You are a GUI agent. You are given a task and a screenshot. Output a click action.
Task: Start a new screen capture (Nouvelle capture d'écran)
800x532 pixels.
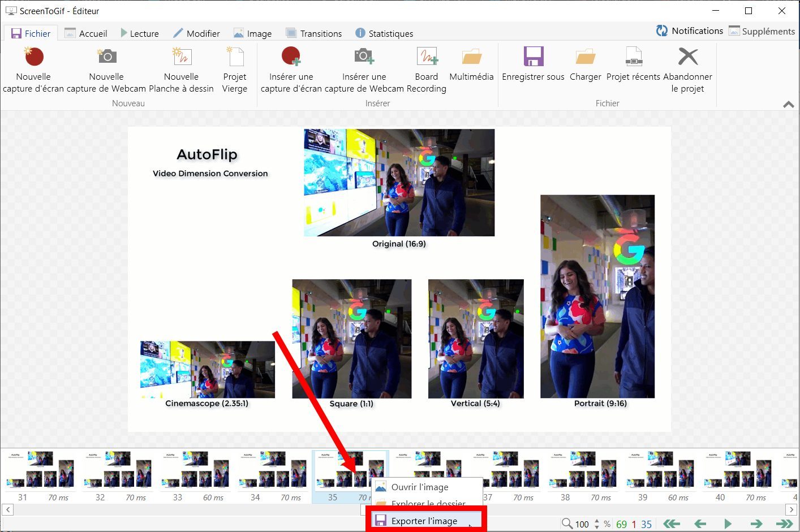click(33, 70)
